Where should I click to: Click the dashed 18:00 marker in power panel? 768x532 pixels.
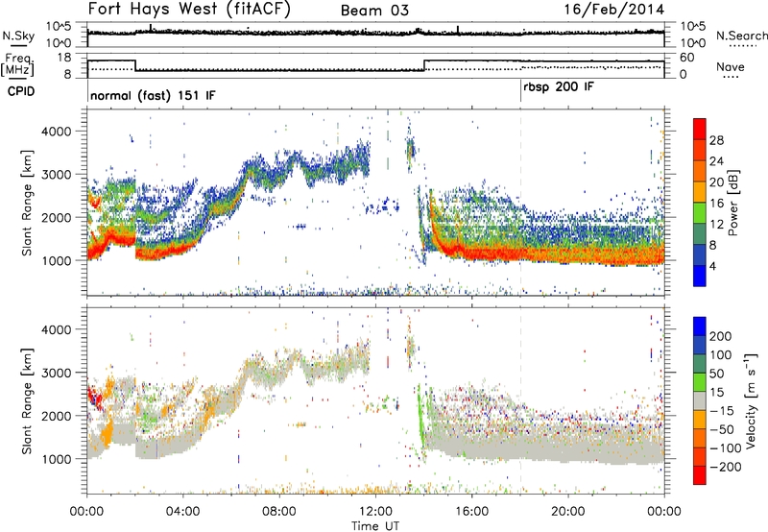[x=520, y=203]
